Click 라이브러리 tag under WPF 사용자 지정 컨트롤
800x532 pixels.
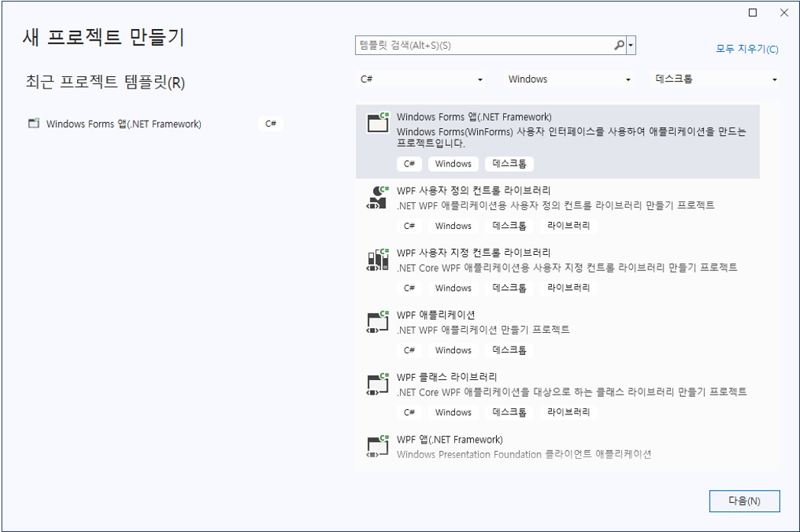(x=569, y=289)
